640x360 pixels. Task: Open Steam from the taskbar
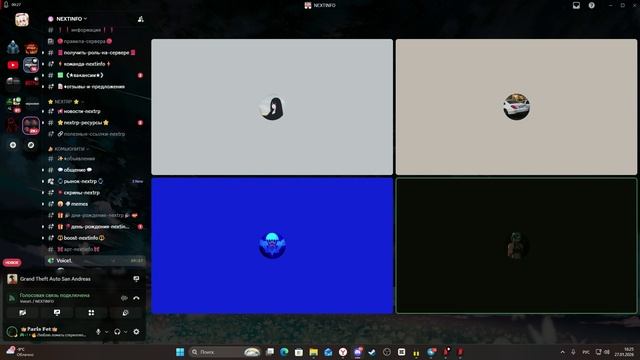click(372, 352)
